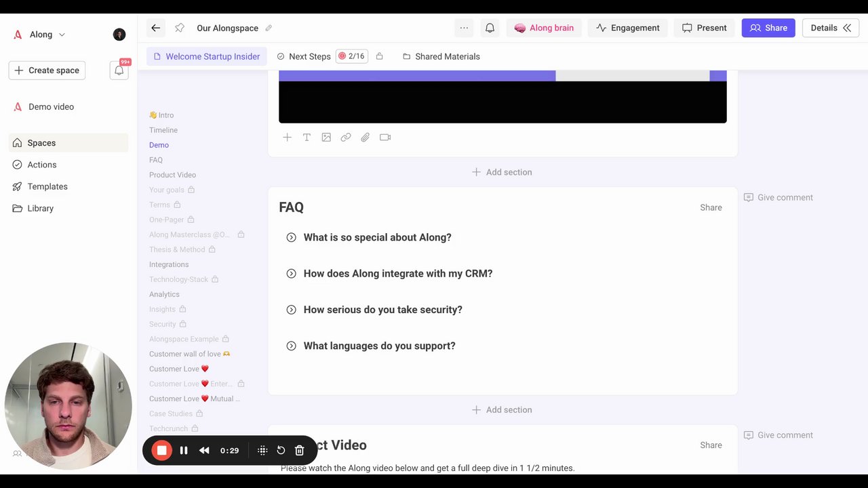Open the Next Steps tab
868x488 pixels.
coord(304,56)
